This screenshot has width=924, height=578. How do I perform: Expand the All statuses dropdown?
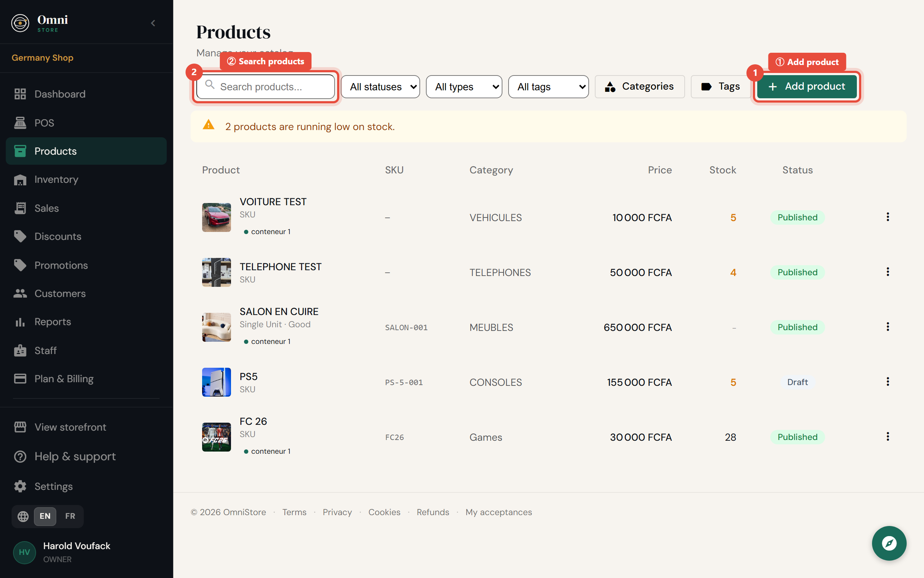click(x=381, y=87)
